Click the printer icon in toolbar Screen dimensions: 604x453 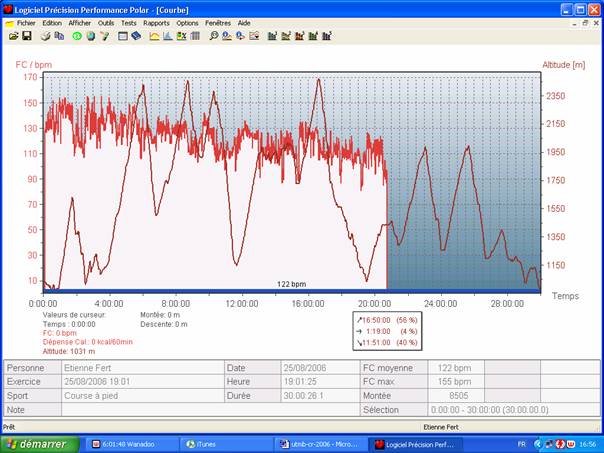point(45,36)
